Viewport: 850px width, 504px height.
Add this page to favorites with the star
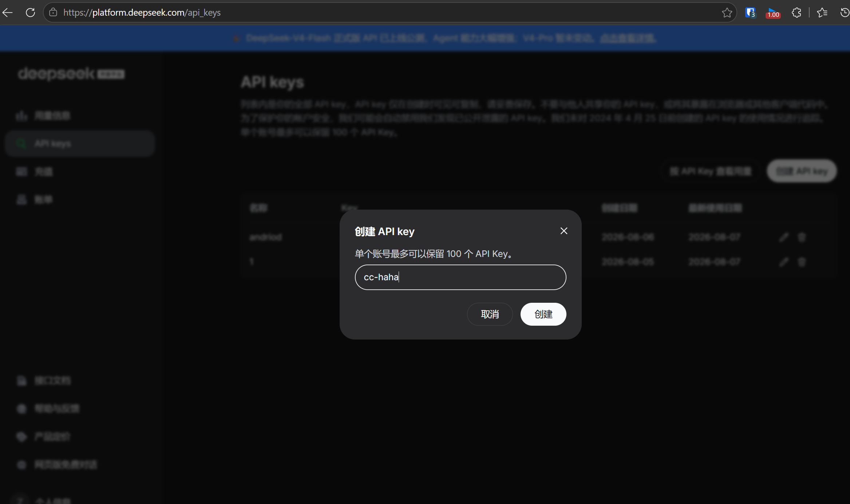coord(727,13)
